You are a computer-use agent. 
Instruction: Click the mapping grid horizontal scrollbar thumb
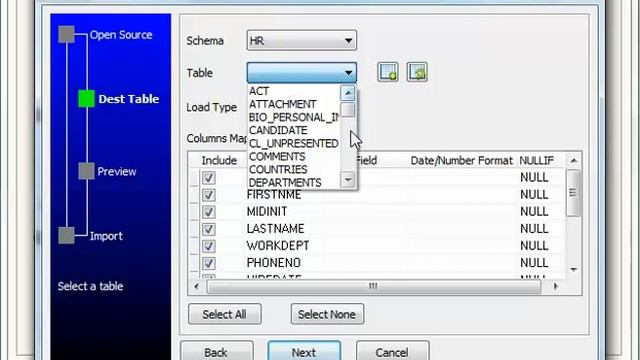(x=373, y=287)
